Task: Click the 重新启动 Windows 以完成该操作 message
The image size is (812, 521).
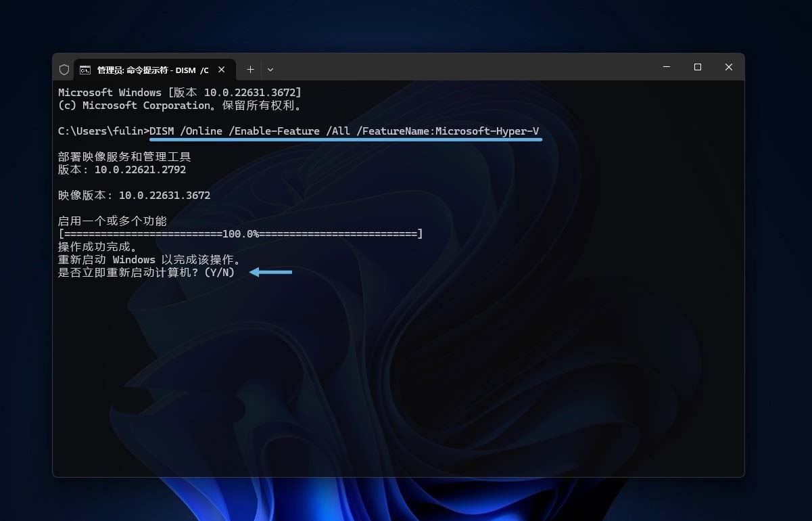Action: coord(150,259)
